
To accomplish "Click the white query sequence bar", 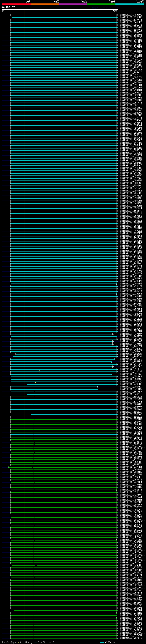I will [x=60, y=9].
